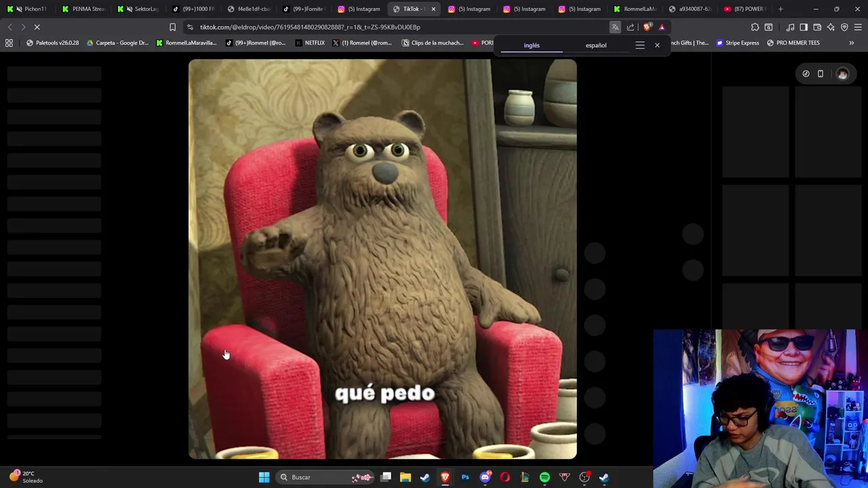
Task: Bookmark this page using the bookmark icon
Action: 172,27
